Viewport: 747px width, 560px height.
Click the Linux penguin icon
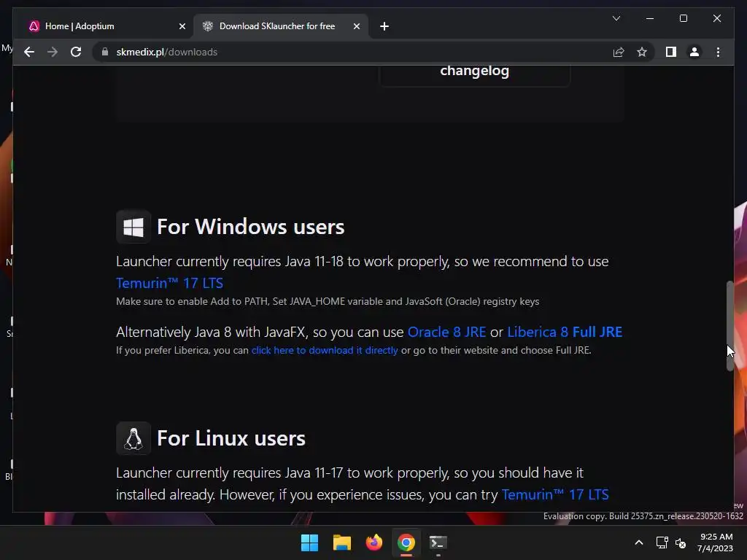(x=133, y=438)
